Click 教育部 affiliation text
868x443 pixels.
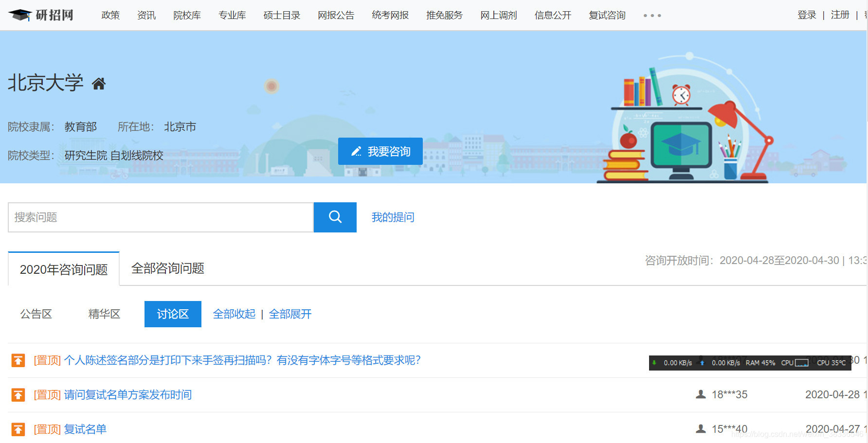click(x=81, y=127)
